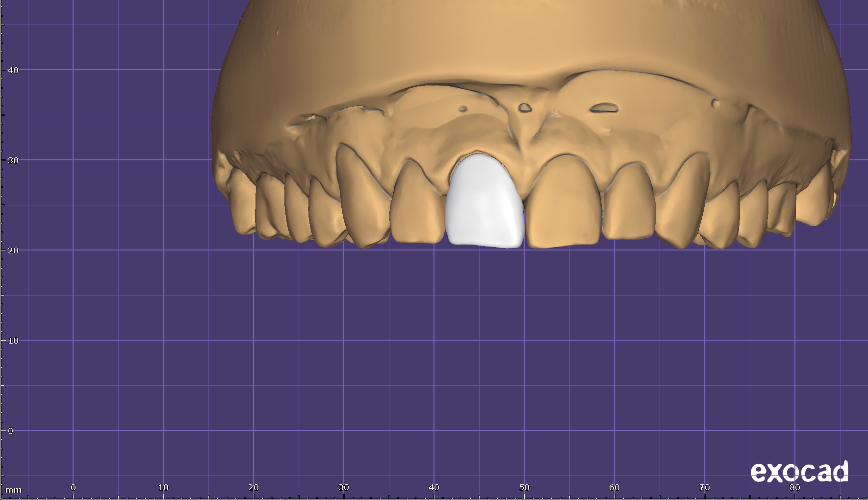Viewport: 868px width, 500px height.
Task: Click the incisal edge of the white crown
Action: (x=485, y=243)
